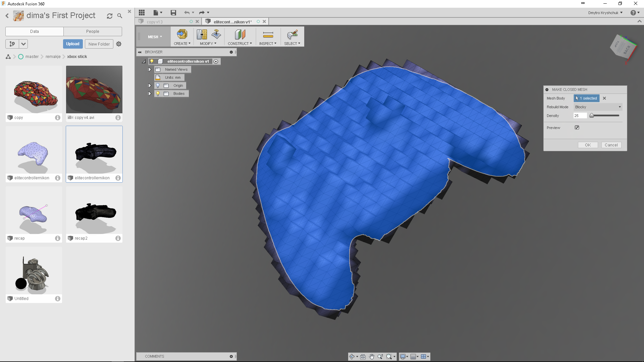Viewport: 644px width, 362px height.
Task: Toggle the Preview checkbox
Action: (577, 128)
